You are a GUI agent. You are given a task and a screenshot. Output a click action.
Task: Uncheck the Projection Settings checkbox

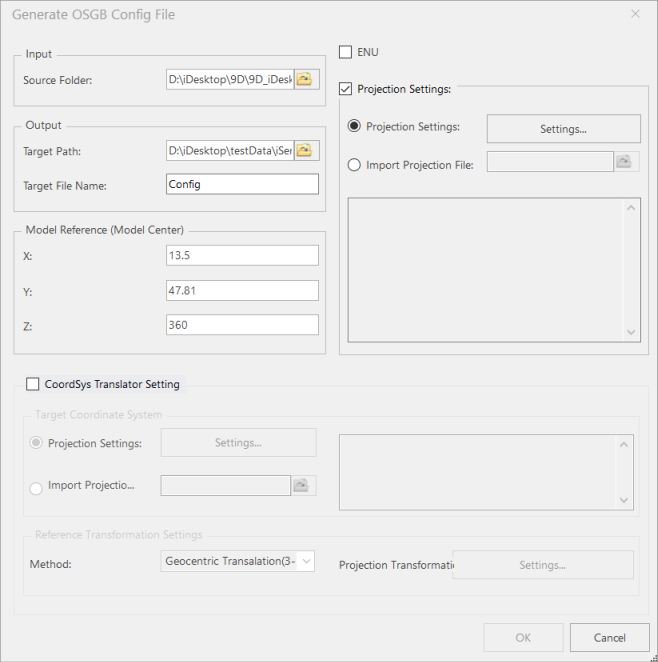coord(346,89)
